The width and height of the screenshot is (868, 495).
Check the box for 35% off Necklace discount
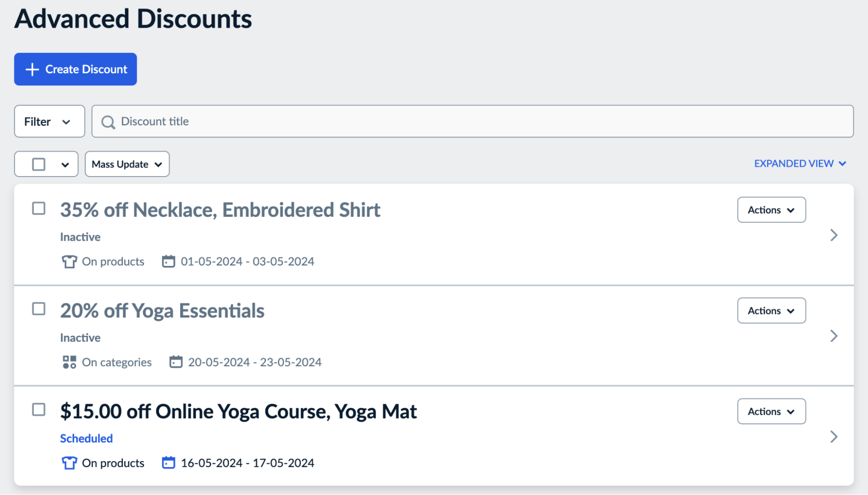click(x=39, y=209)
